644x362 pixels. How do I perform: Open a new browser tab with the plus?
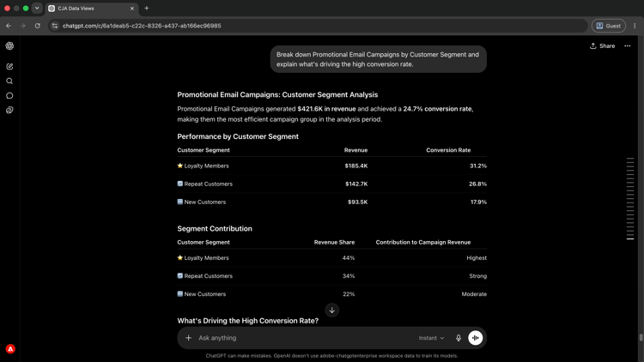pyautogui.click(x=147, y=9)
